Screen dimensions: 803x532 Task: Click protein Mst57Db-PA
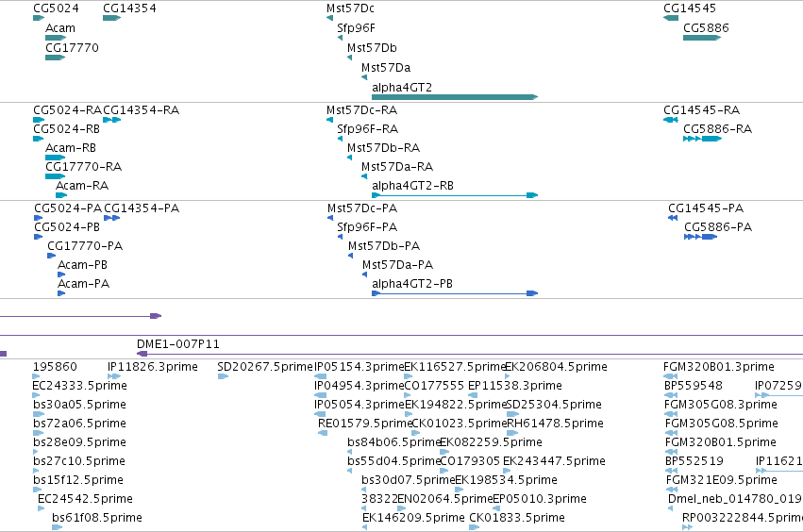coord(384,246)
